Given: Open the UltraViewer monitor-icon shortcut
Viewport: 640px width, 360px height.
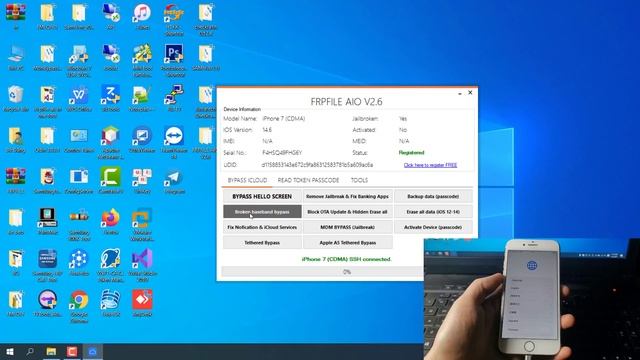Looking at the screenshot, I should pyautogui.click(x=142, y=140).
